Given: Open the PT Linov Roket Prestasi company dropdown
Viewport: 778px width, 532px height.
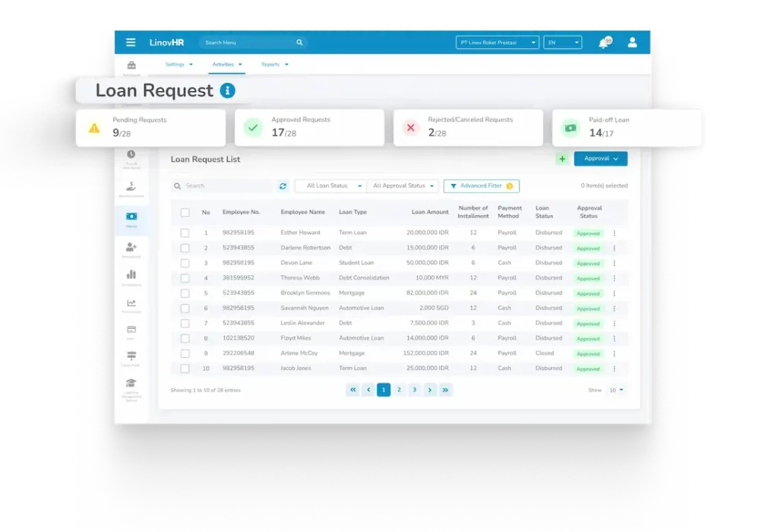Looking at the screenshot, I should [x=497, y=43].
